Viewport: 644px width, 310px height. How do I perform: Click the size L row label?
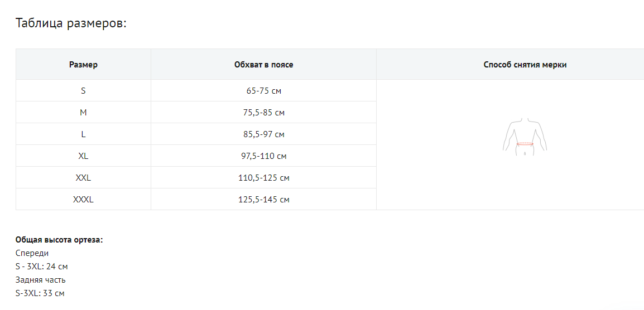click(83, 134)
